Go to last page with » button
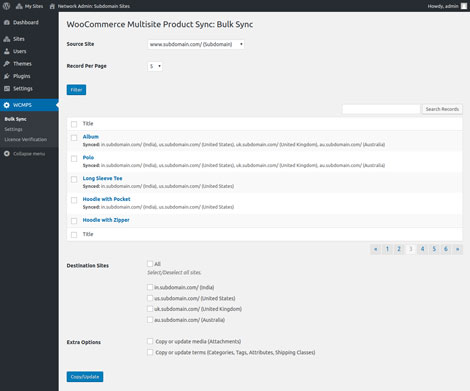Viewport: 470px width, 391px height. (x=458, y=249)
